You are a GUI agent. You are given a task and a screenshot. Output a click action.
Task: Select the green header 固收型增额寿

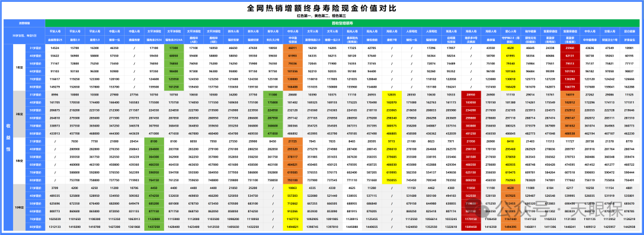(342, 24)
